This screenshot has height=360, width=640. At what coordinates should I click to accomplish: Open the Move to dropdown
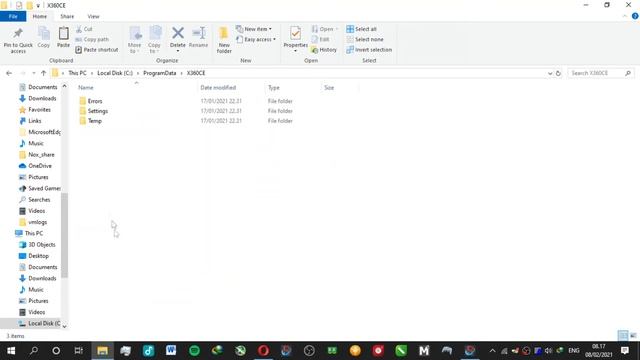(134, 40)
